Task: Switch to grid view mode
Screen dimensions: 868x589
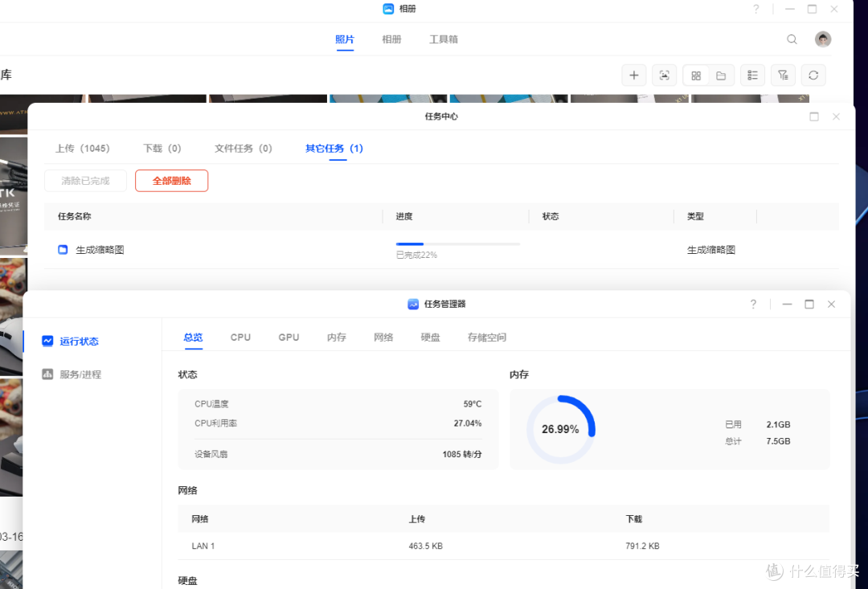Action: [x=696, y=75]
